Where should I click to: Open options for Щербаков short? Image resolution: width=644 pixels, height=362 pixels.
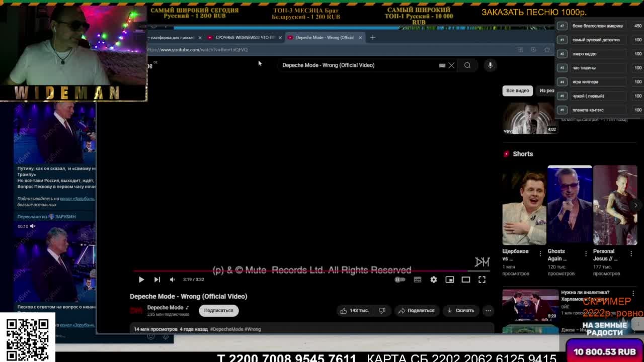pos(540,254)
